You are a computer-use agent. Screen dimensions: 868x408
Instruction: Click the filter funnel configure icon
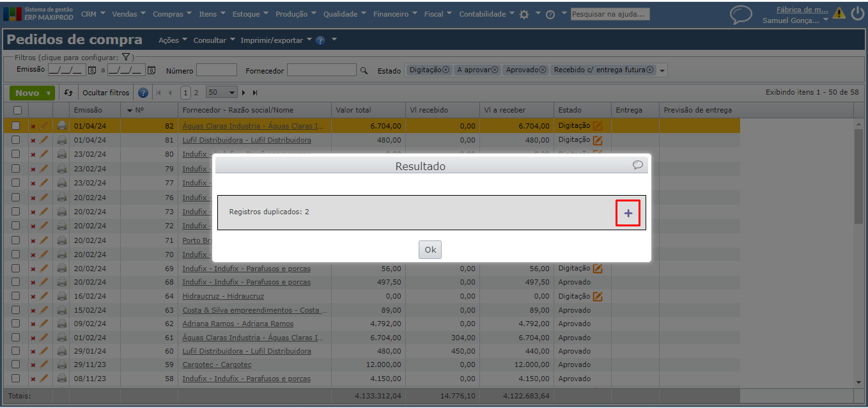126,58
